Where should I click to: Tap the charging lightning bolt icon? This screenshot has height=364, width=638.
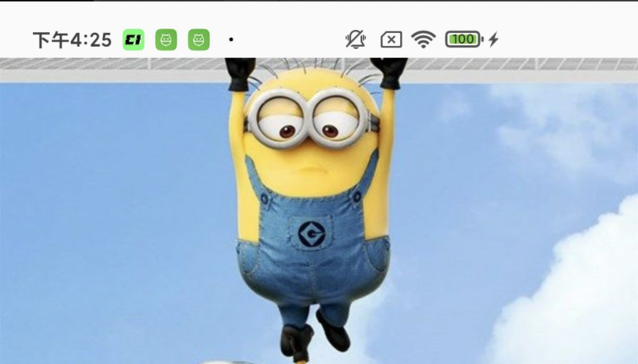(x=494, y=39)
